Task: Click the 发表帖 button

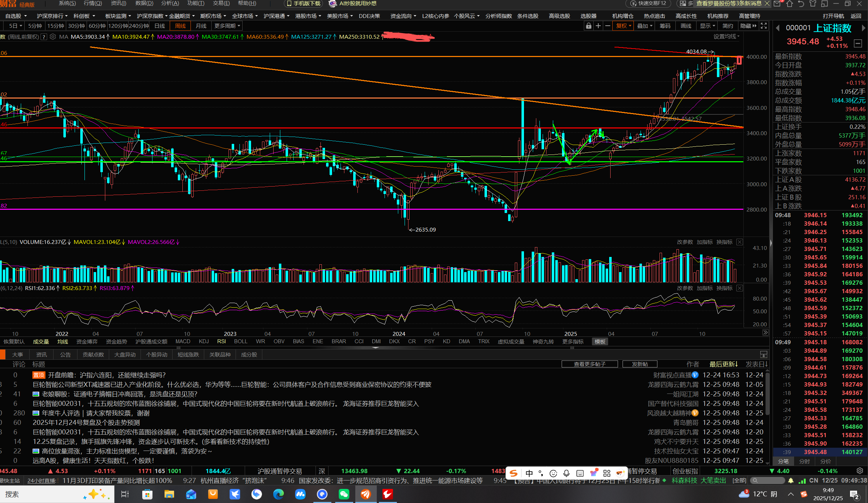Action: pos(639,364)
